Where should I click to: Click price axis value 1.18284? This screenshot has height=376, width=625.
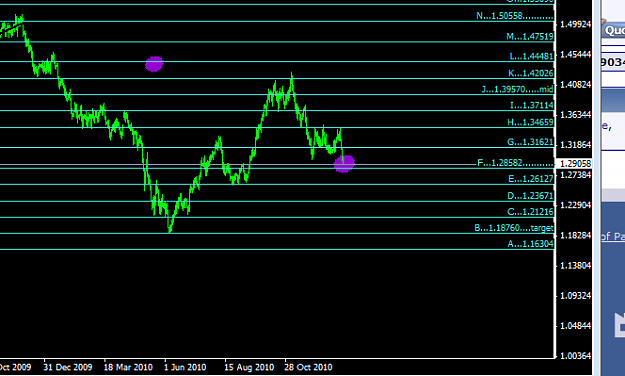575,235
